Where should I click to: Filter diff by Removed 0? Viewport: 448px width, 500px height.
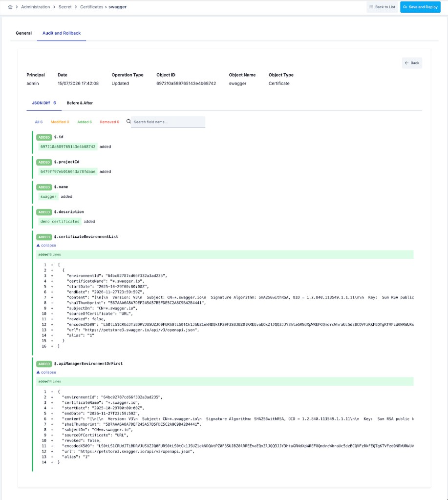pos(109,122)
